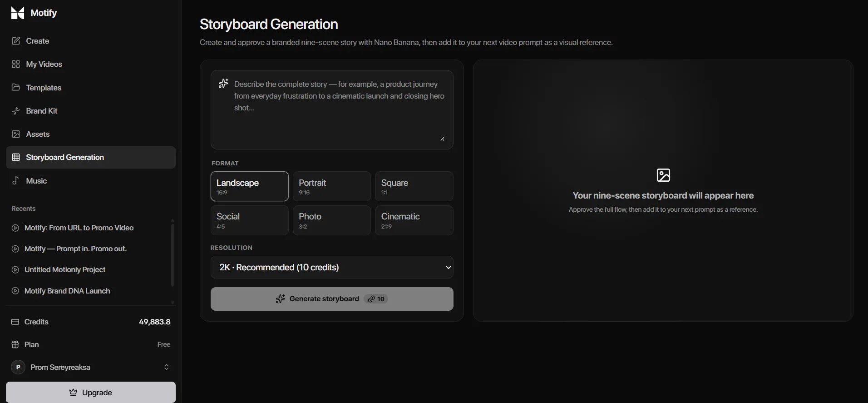Open the Resolution dropdown
868x403 pixels.
(332, 267)
